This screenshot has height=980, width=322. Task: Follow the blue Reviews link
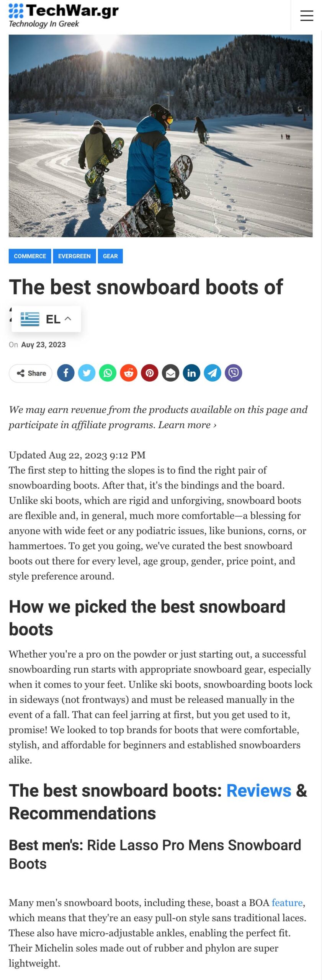pos(259,791)
